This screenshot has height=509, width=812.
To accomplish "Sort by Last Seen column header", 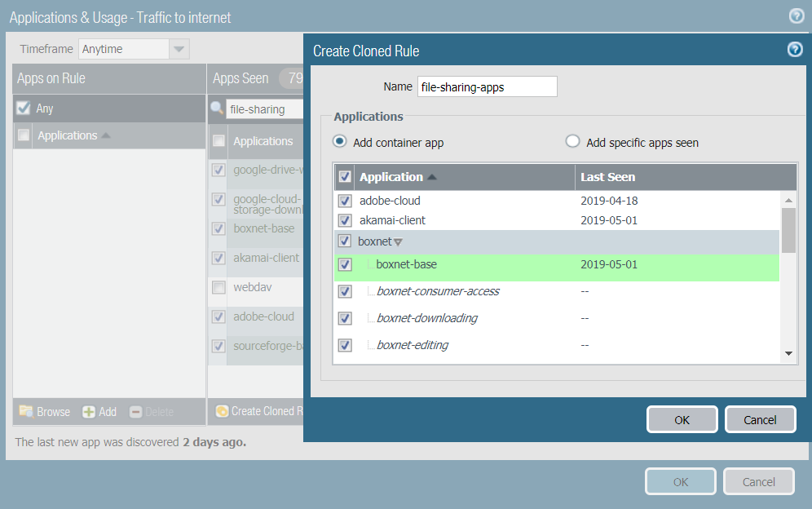I will (x=607, y=177).
